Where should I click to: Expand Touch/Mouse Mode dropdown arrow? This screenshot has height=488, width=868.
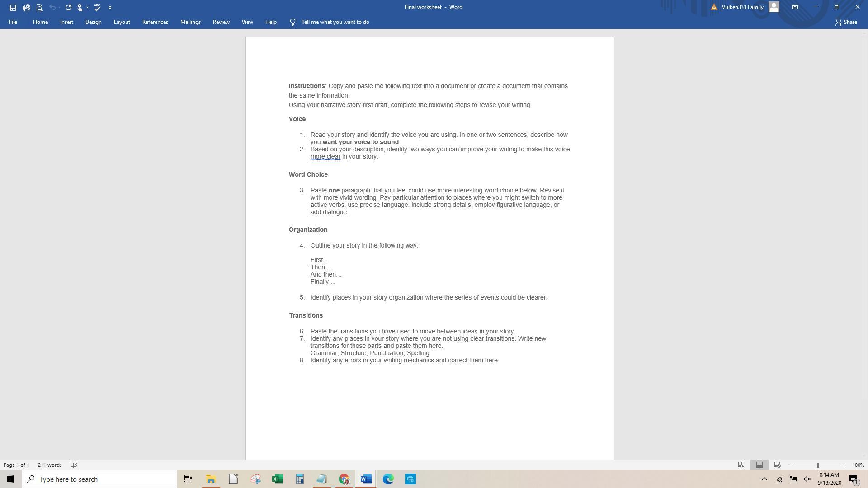tap(87, 7)
